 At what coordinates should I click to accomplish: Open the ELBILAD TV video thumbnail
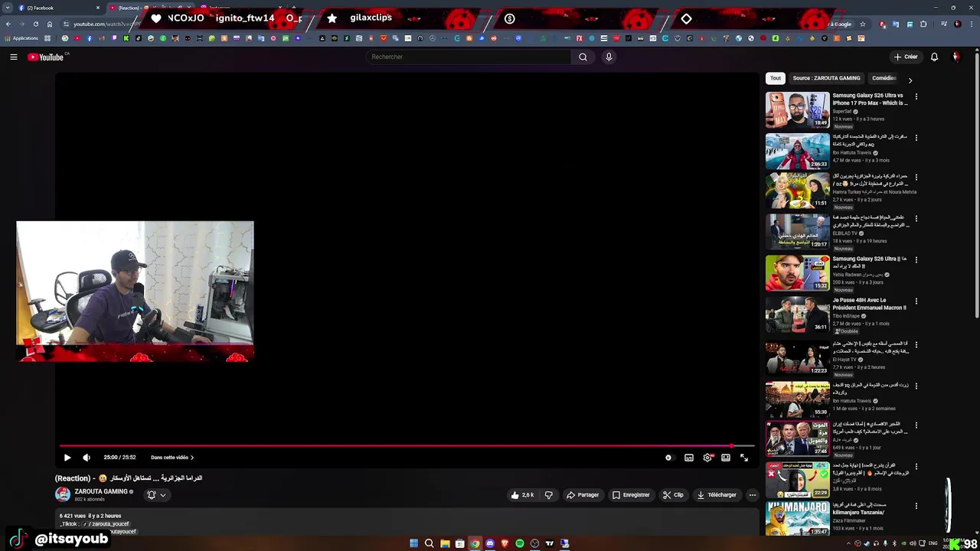tap(797, 232)
